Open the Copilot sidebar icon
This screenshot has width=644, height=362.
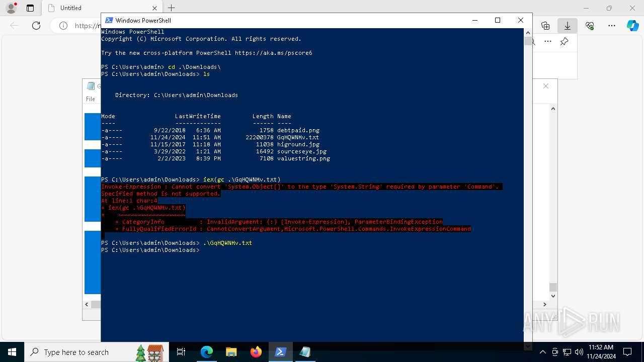[x=632, y=26]
